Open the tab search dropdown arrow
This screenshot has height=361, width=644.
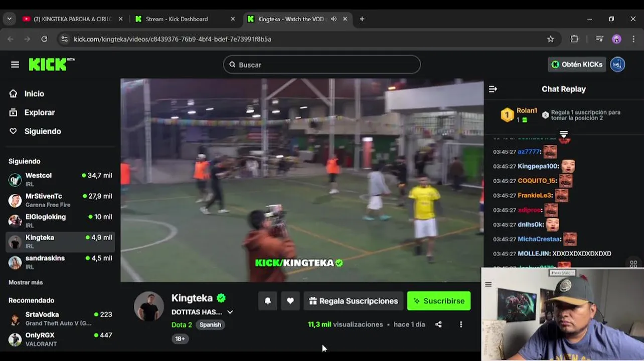click(x=9, y=19)
